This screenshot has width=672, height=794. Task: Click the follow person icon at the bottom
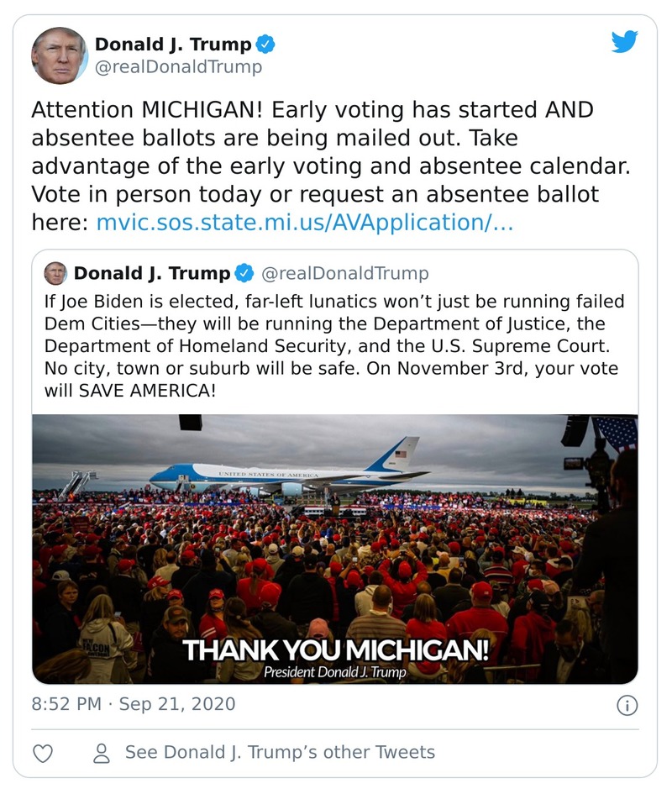[100, 754]
